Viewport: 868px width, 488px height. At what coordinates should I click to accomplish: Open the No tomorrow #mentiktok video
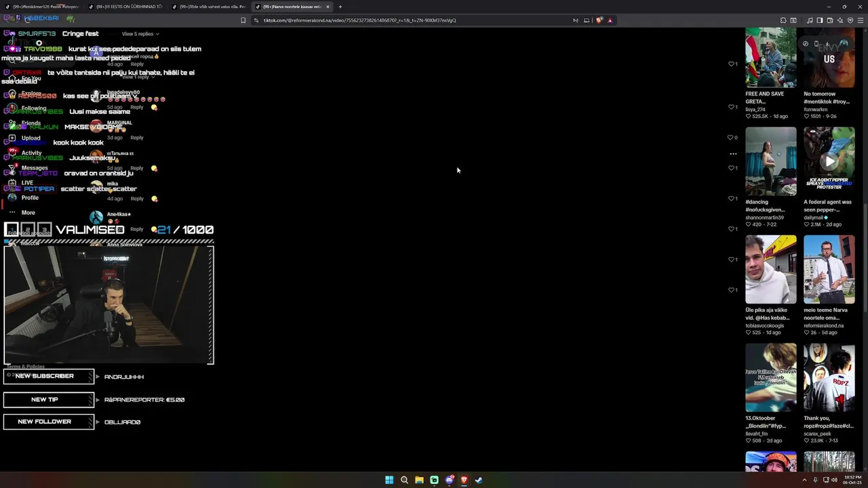[829, 57]
